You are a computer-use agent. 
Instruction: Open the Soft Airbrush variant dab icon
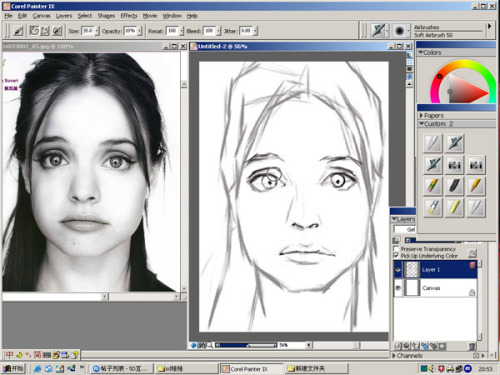(x=399, y=31)
